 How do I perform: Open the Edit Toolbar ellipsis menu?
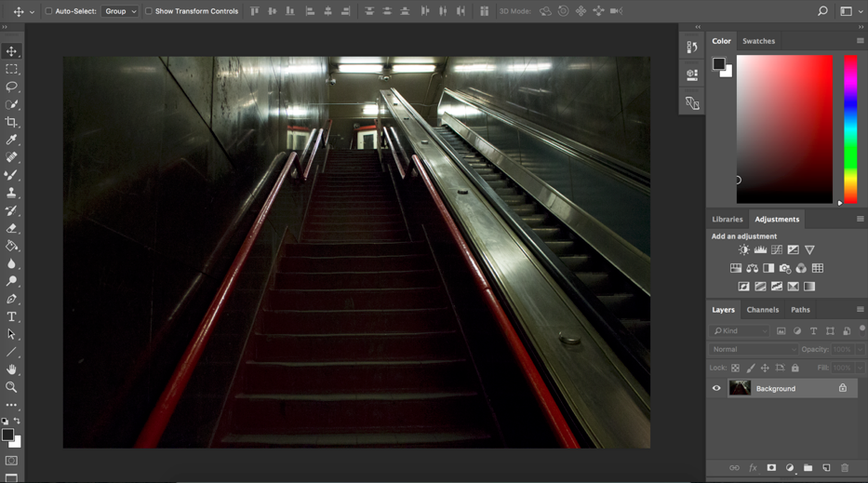[11, 405]
